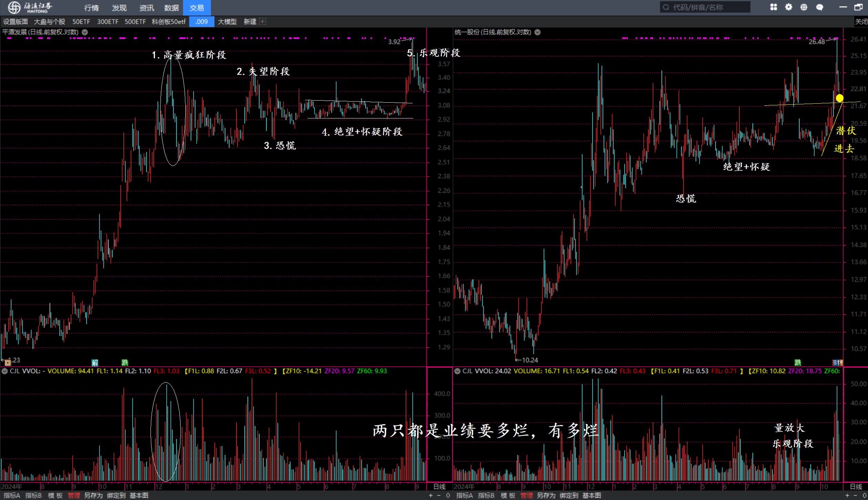The width and height of the screenshot is (868, 500).
Task: Expand right CJL volume indicator dropdown
Action: (x=457, y=371)
